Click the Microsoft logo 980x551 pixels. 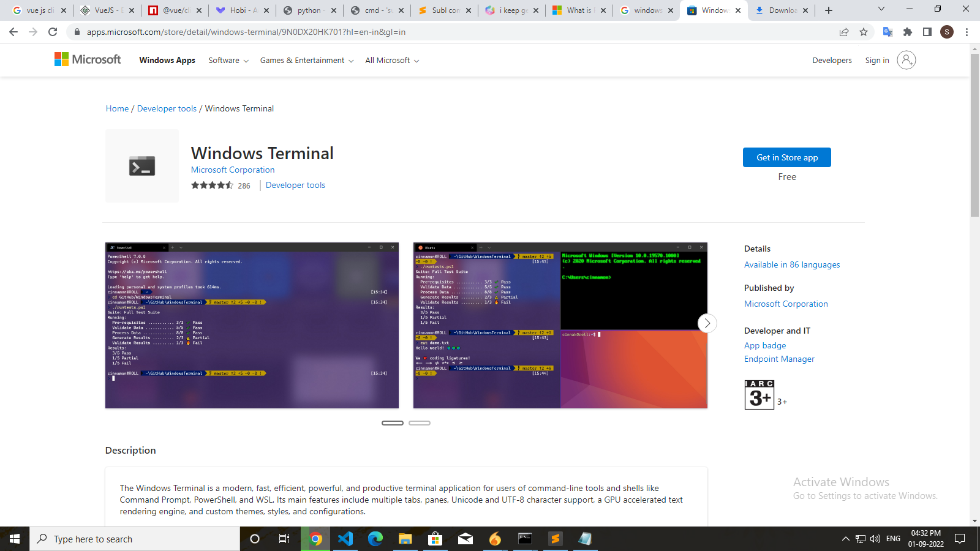[88, 59]
